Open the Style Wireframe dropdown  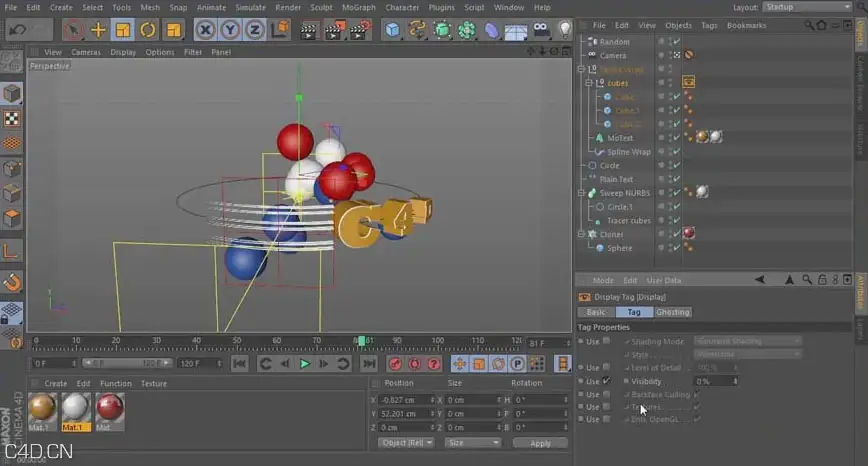[747, 354]
